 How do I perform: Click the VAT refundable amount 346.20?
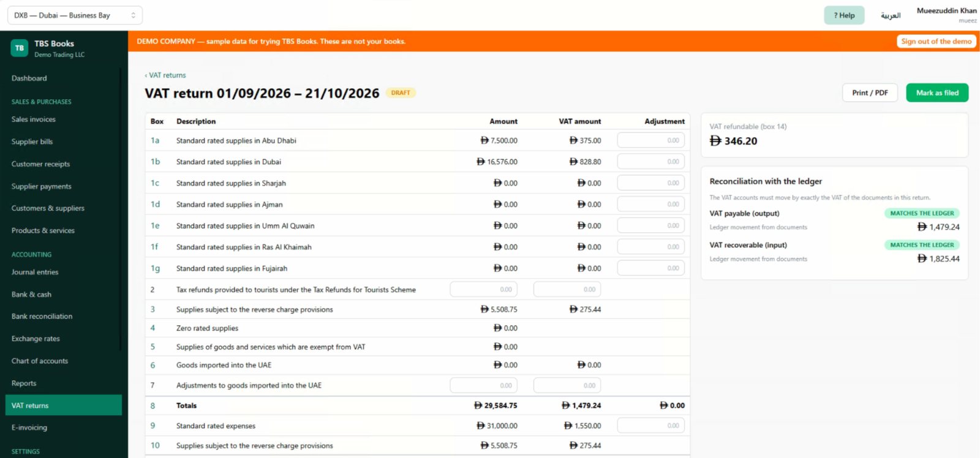point(734,141)
